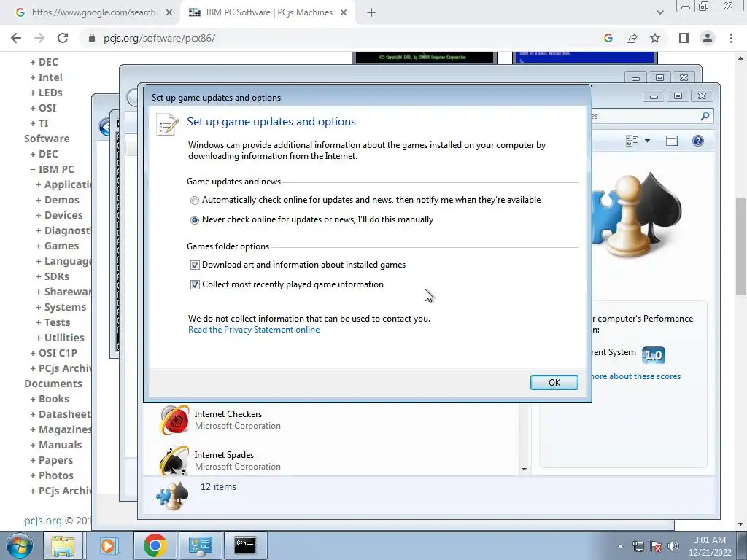This screenshot has width=747, height=560.
Task: Open a new Chrome tab
Action: 371,13
